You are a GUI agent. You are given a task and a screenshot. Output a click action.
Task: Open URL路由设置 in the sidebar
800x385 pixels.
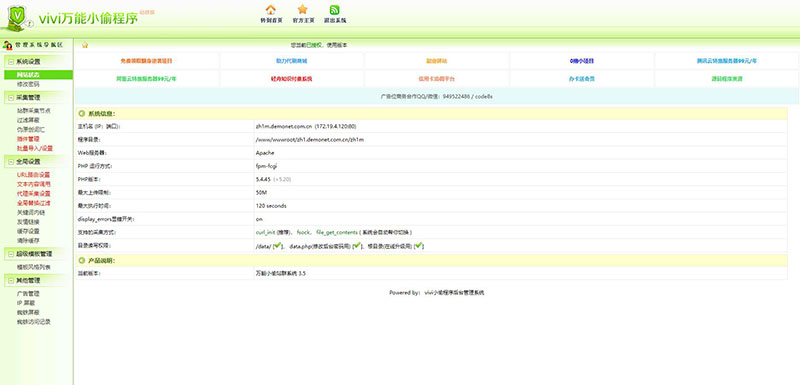[x=34, y=175]
